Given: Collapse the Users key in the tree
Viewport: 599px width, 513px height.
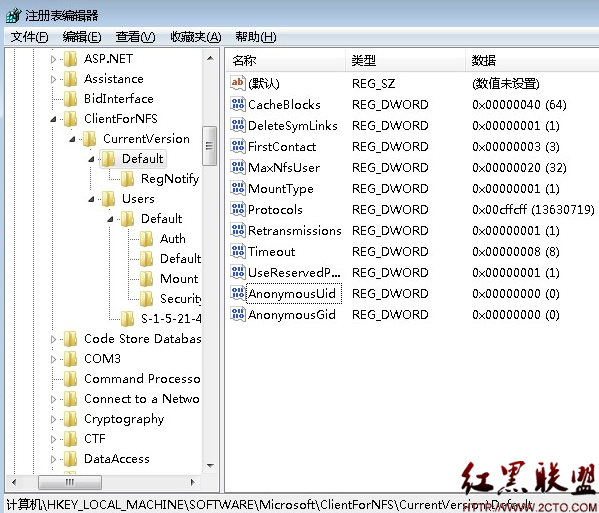Looking at the screenshot, I should point(91,199).
